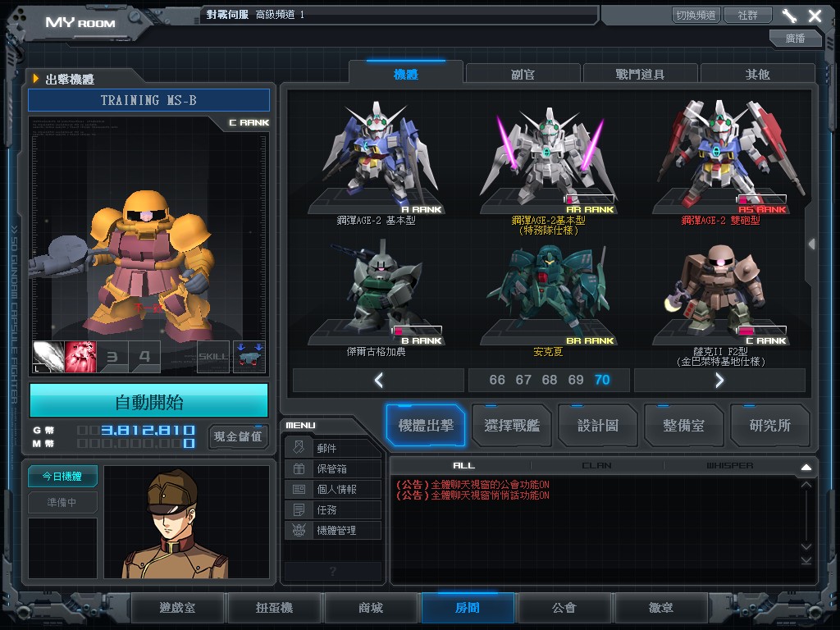Expand the 出擊機體 section arrow
The height and width of the screenshot is (630, 840).
click(36, 79)
